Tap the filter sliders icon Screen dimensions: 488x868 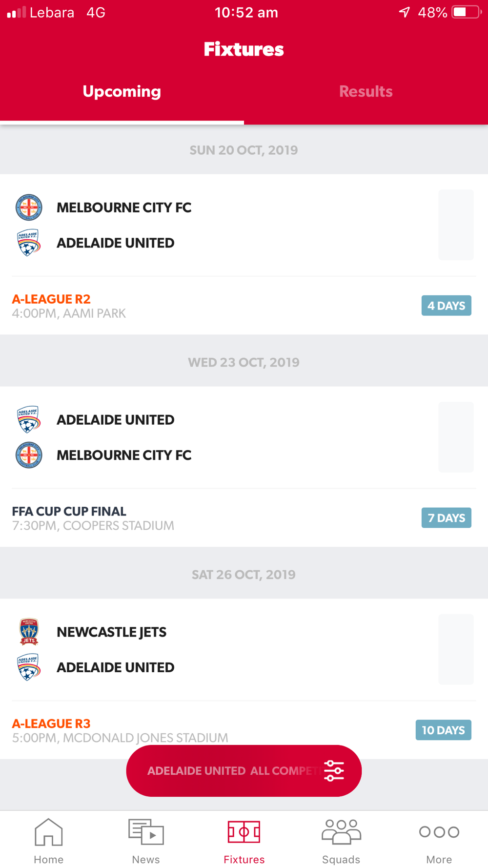point(334,771)
